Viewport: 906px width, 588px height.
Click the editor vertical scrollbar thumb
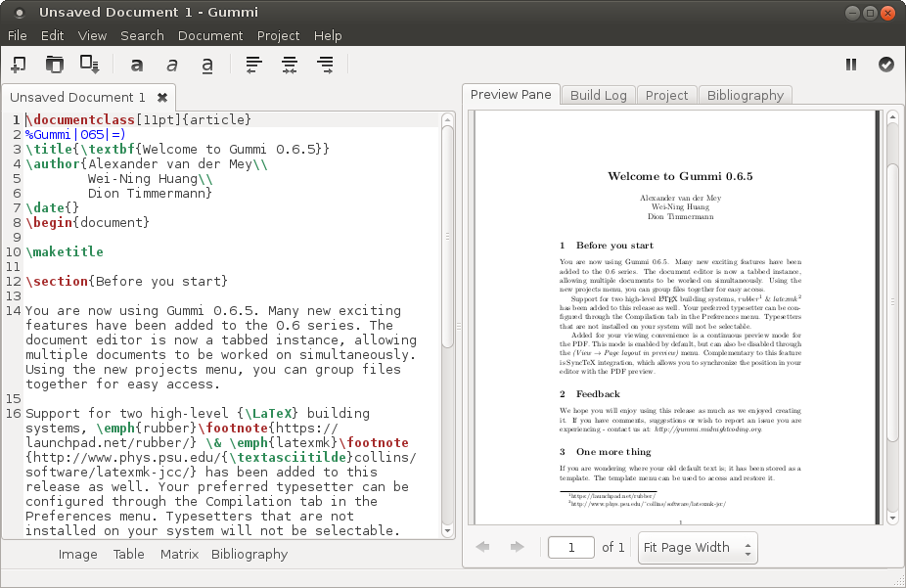(447, 236)
